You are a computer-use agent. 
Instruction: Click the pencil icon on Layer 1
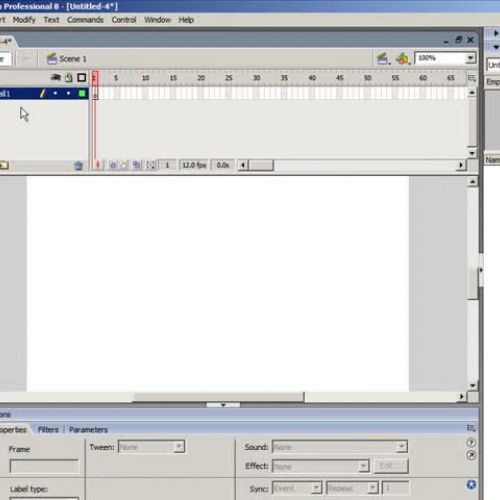pos(42,94)
